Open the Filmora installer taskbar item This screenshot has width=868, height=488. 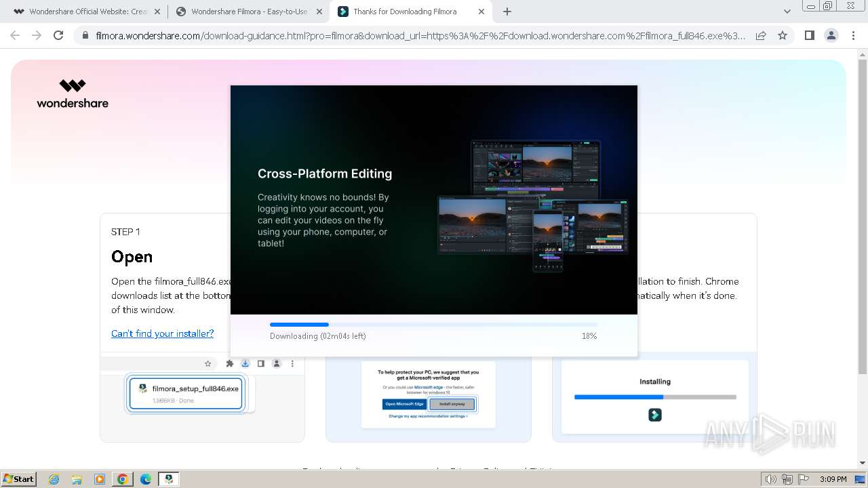(x=169, y=479)
